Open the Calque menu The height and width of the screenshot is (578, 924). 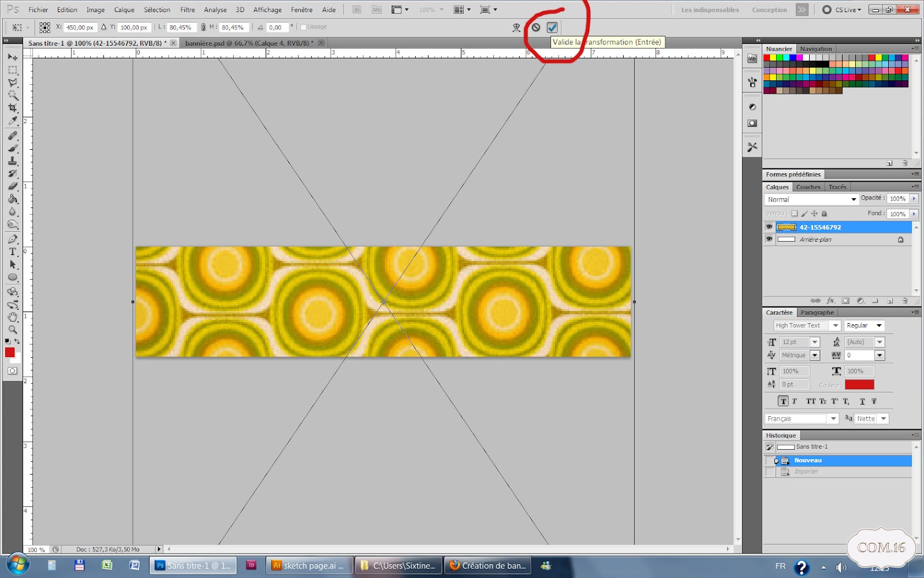tap(124, 10)
